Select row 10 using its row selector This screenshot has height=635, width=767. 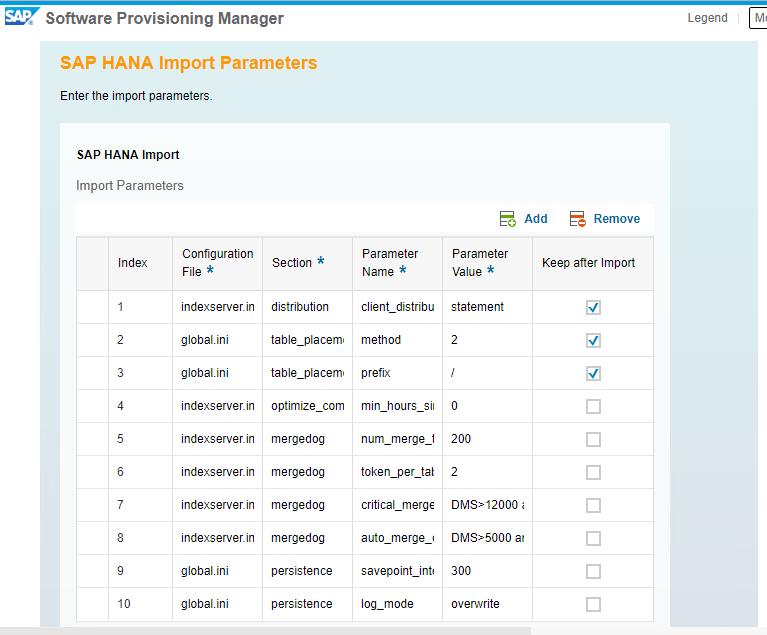pyautogui.click(x=92, y=604)
